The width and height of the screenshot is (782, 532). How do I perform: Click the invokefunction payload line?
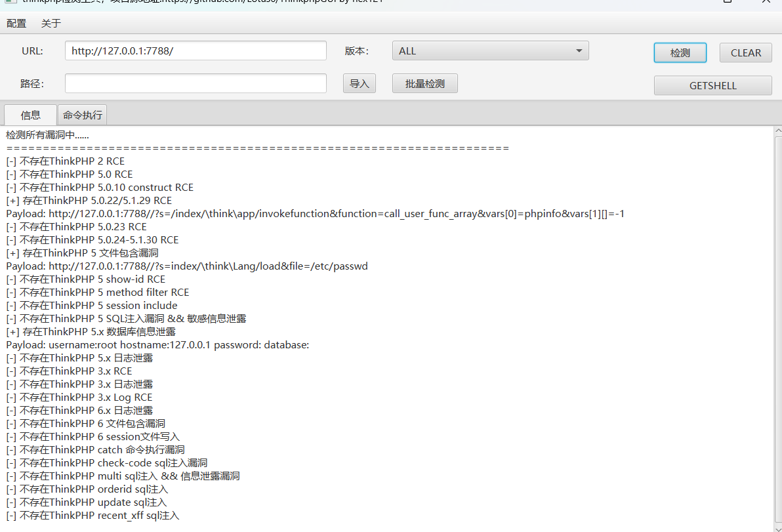[x=315, y=214]
